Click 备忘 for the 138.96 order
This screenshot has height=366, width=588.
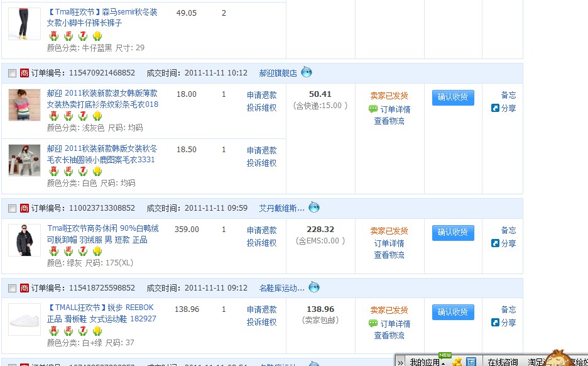pyautogui.click(x=508, y=309)
